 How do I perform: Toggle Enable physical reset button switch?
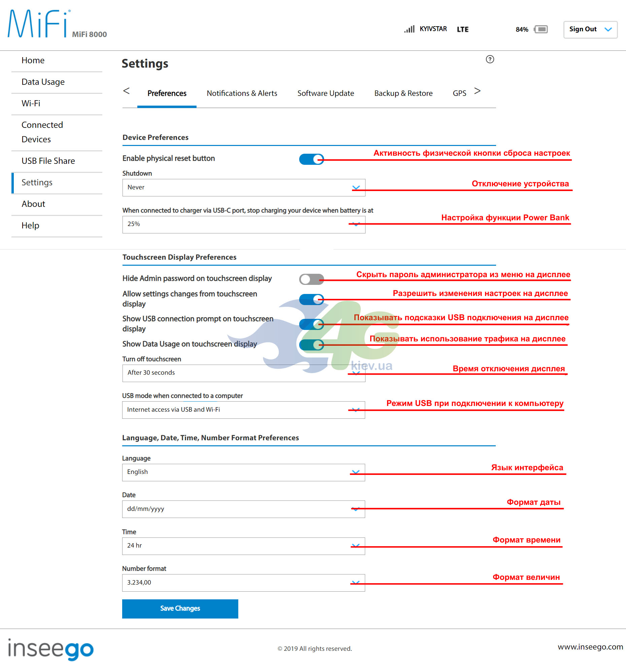[x=311, y=159]
